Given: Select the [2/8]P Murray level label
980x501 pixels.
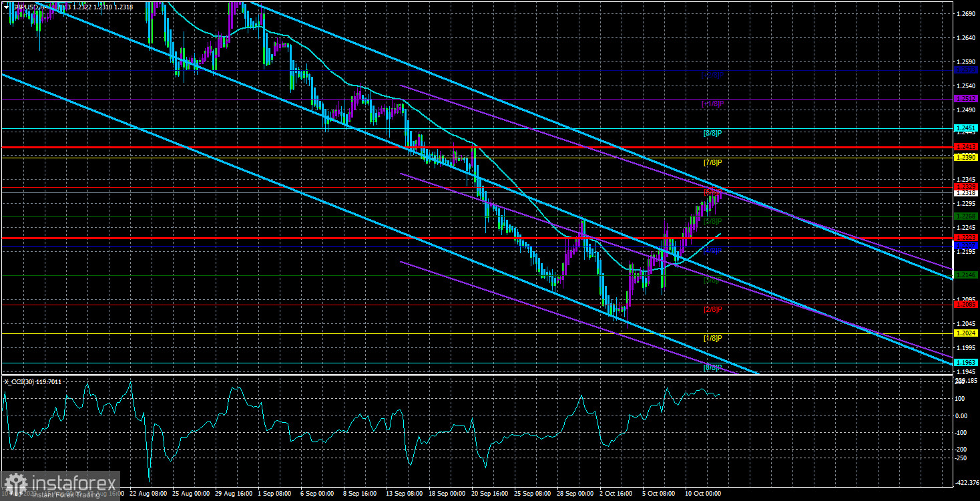Looking at the screenshot, I should [713, 309].
